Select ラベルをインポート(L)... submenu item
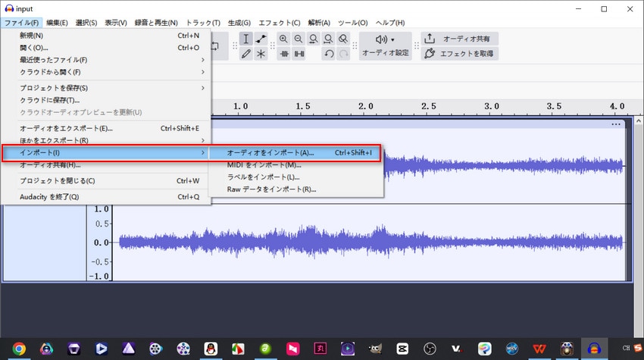The image size is (644, 360). click(x=295, y=177)
